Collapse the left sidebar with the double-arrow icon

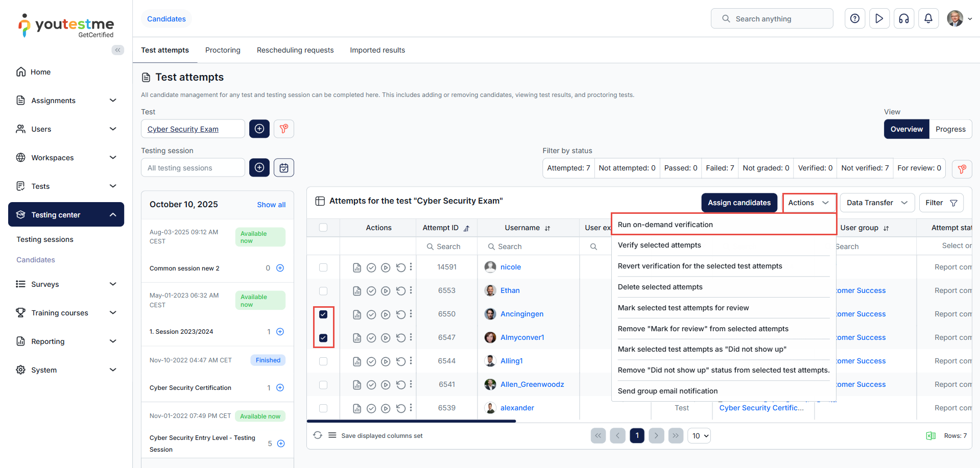point(117,50)
